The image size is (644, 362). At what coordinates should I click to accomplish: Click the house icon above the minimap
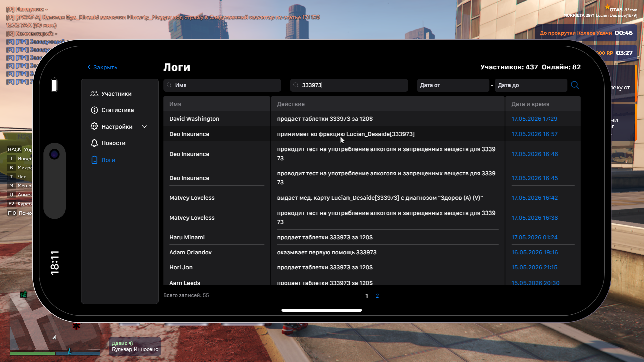tap(23, 294)
